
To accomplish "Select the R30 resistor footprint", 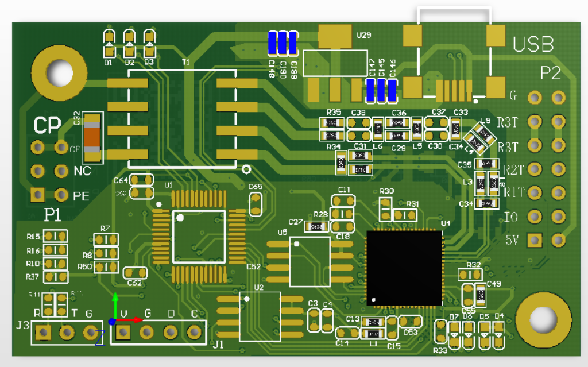I will tap(385, 210).
